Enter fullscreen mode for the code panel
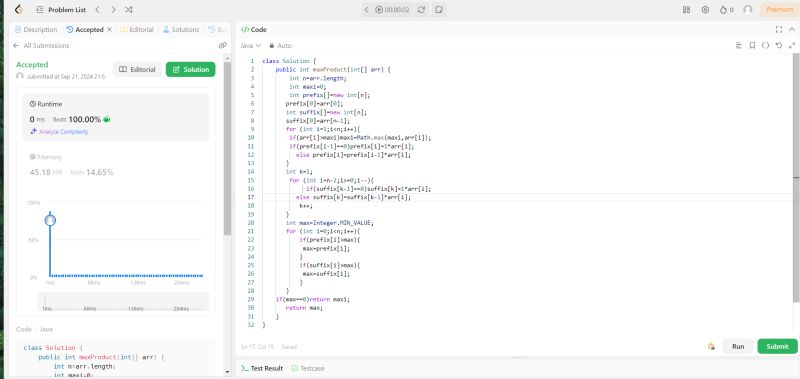The width and height of the screenshot is (800, 379). click(779, 30)
